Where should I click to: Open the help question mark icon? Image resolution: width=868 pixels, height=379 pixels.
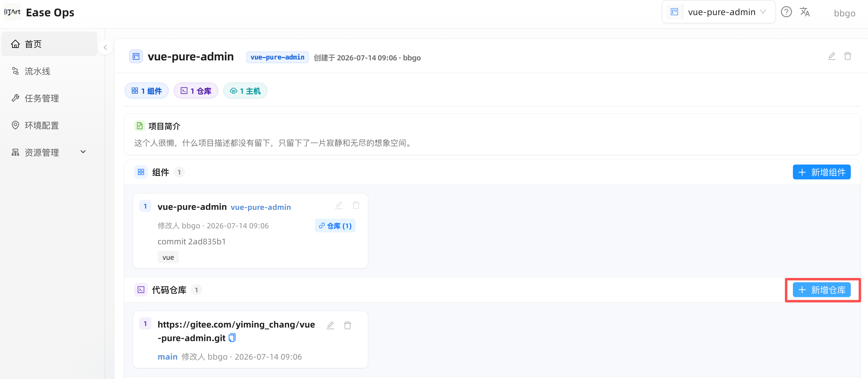coord(786,12)
